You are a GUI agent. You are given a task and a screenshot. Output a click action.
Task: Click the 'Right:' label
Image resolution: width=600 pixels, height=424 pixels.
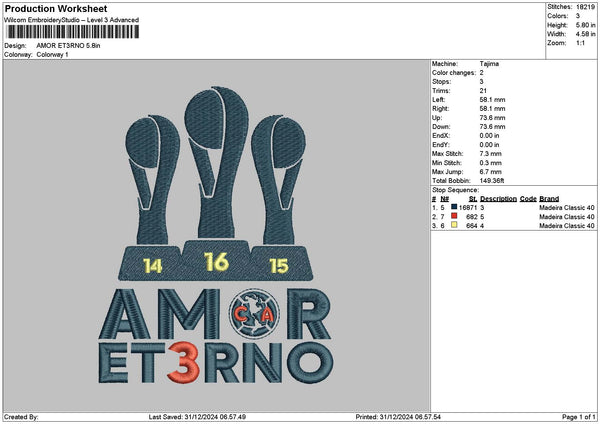441,109
